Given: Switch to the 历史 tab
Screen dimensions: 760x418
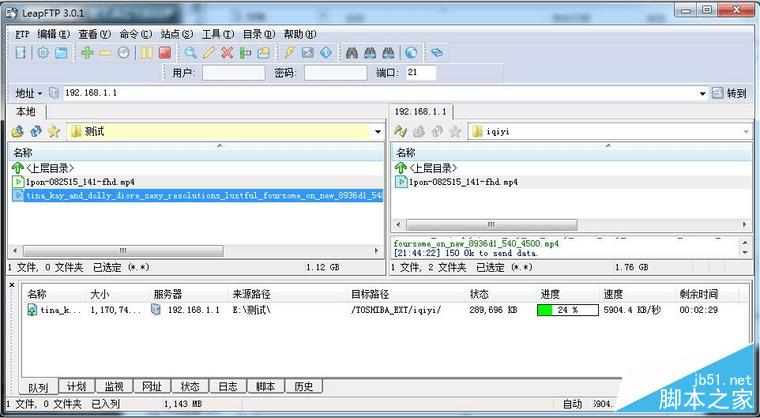Looking at the screenshot, I should point(303,386).
